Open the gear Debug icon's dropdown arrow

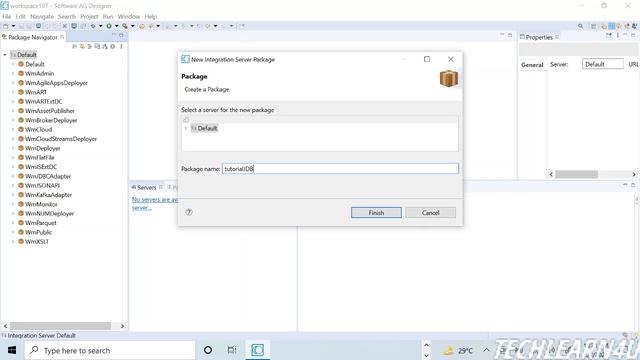[101, 26]
